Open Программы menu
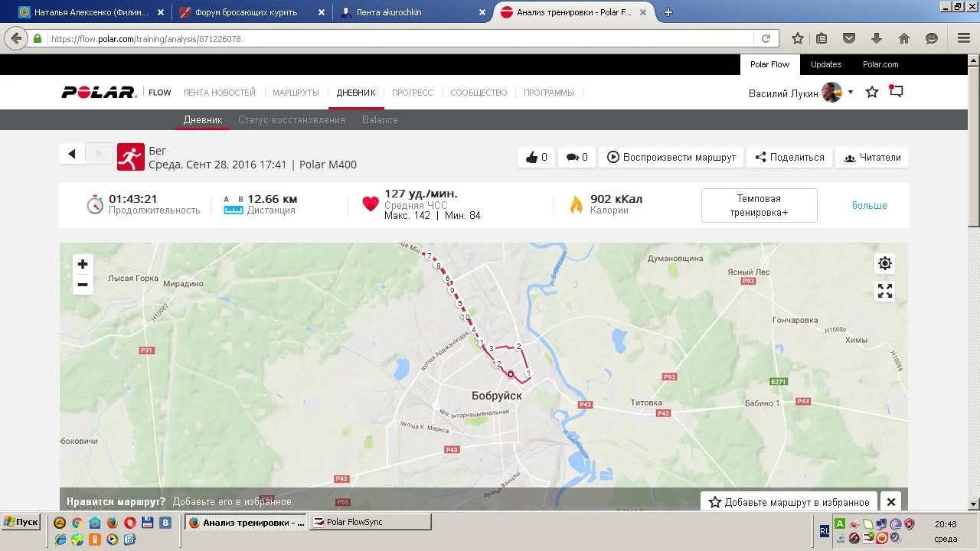Viewport: 980px width, 551px height. coord(549,93)
